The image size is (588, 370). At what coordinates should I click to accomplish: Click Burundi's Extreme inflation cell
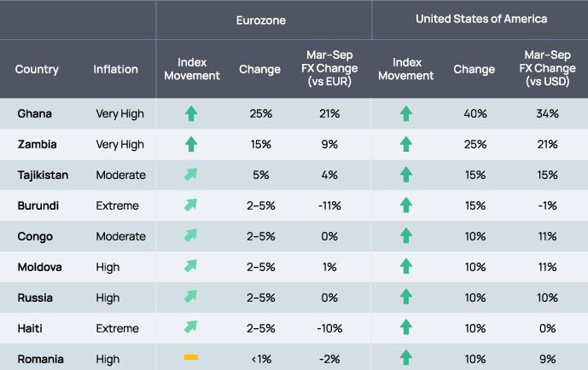coord(118,205)
